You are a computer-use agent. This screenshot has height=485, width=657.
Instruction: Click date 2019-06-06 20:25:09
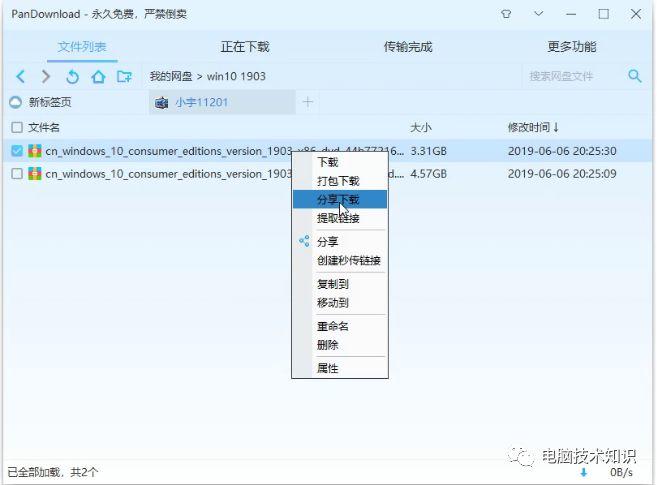[562, 173]
